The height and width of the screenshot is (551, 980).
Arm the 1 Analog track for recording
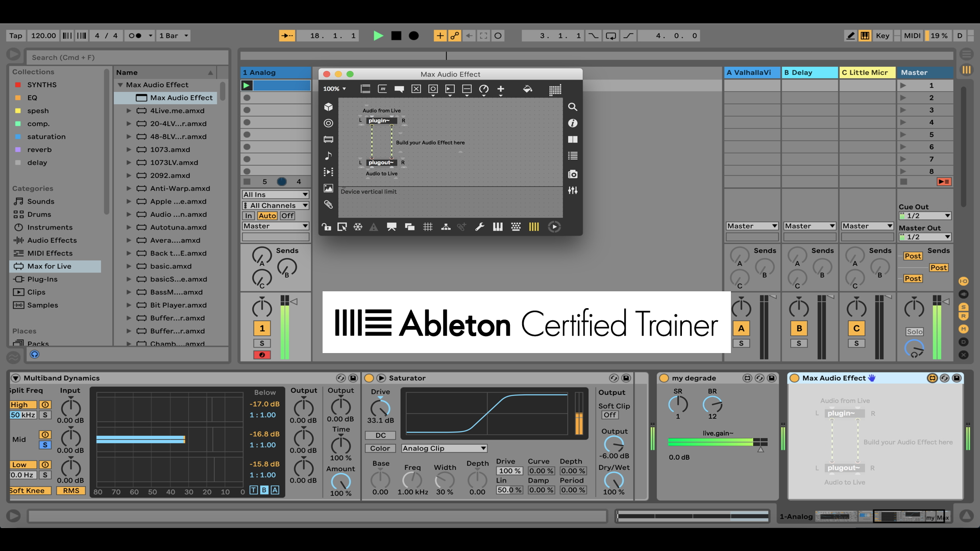pos(262,355)
